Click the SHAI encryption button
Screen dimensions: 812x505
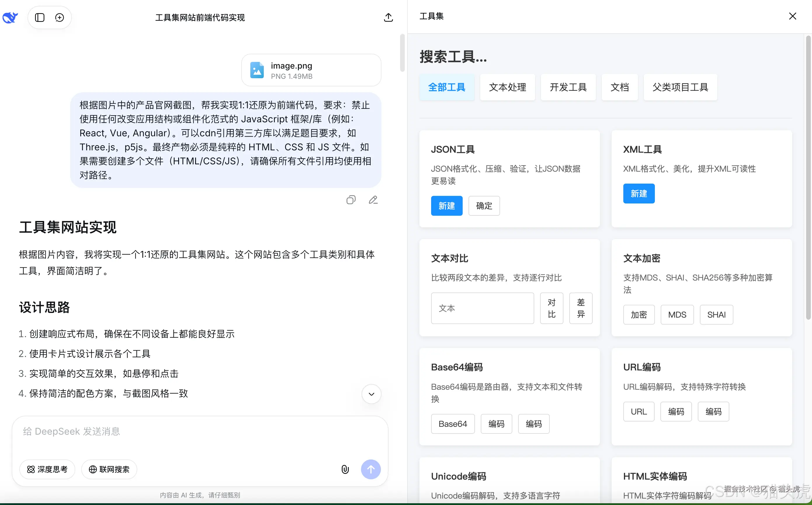[x=716, y=314]
